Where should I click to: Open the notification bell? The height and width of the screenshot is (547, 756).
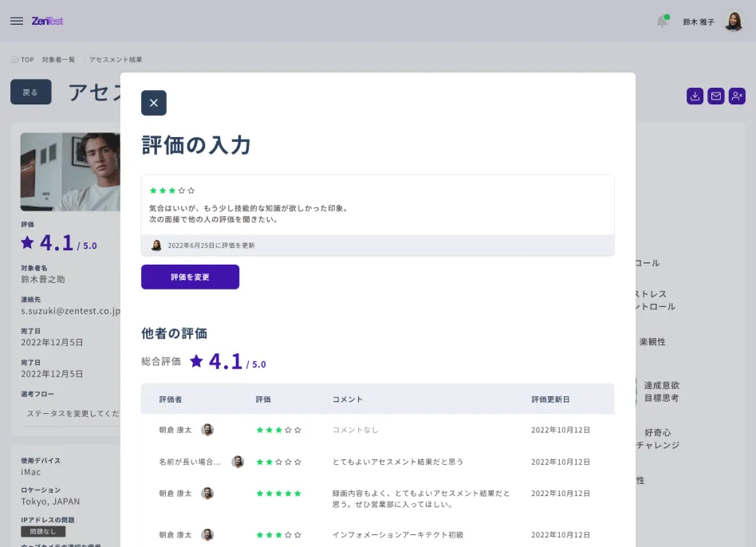click(663, 22)
